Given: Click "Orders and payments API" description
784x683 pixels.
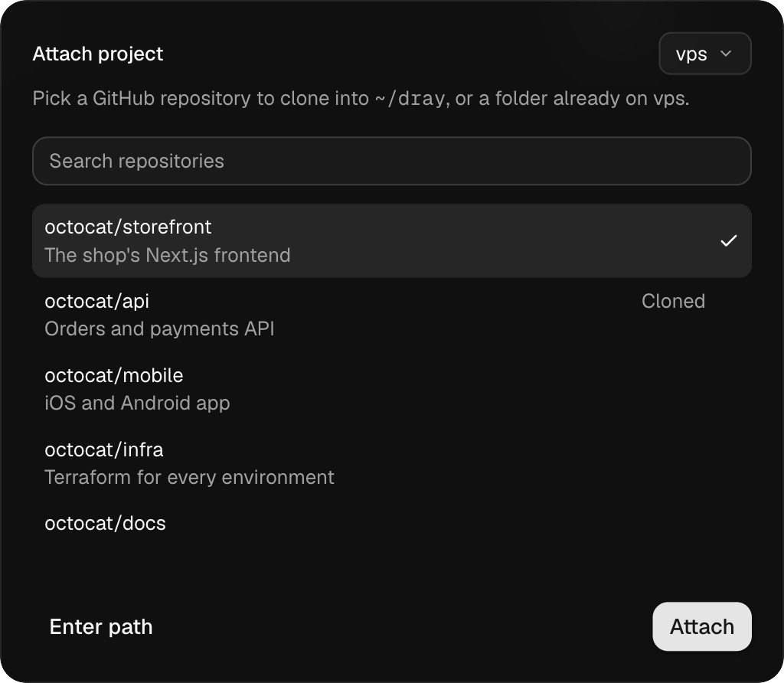Looking at the screenshot, I should pyautogui.click(x=159, y=329).
